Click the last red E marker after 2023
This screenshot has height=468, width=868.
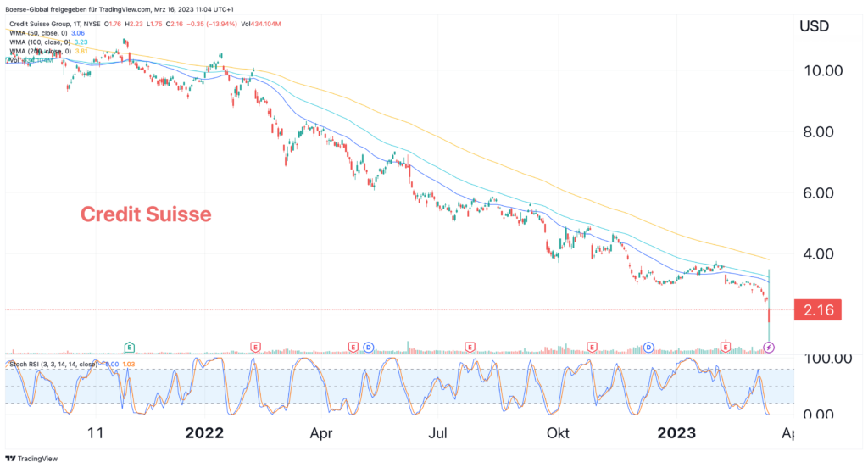click(x=726, y=347)
